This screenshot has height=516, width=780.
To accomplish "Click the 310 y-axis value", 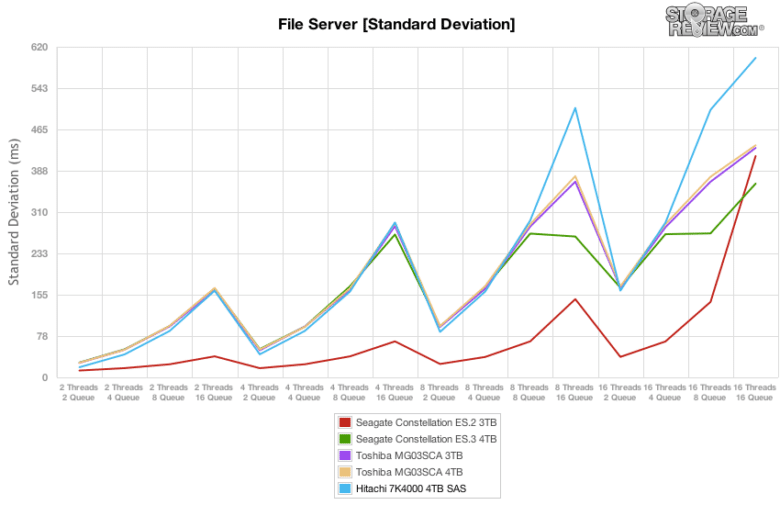I will 39,212.
